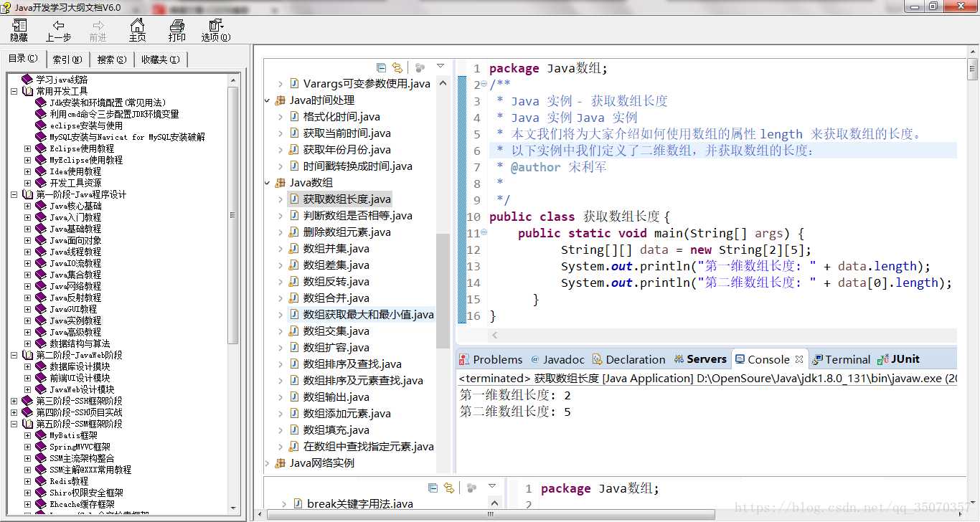Open the Java实例教程 topic
Screen dimensions: 980x522
75,321
